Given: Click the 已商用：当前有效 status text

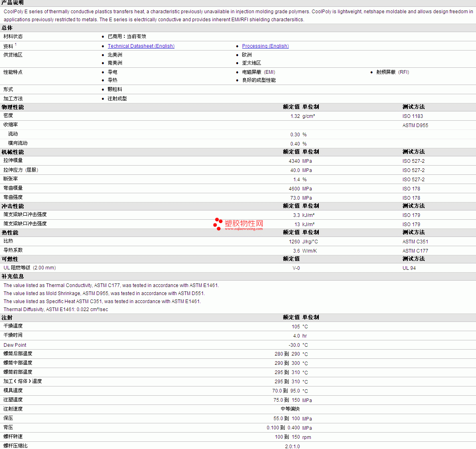Looking at the screenshot, I should (127, 36).
